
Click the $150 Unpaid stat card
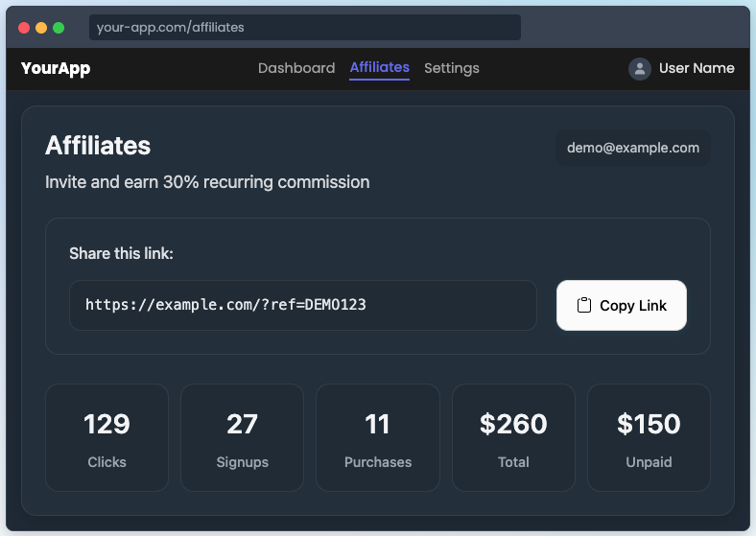click(649, 437)
